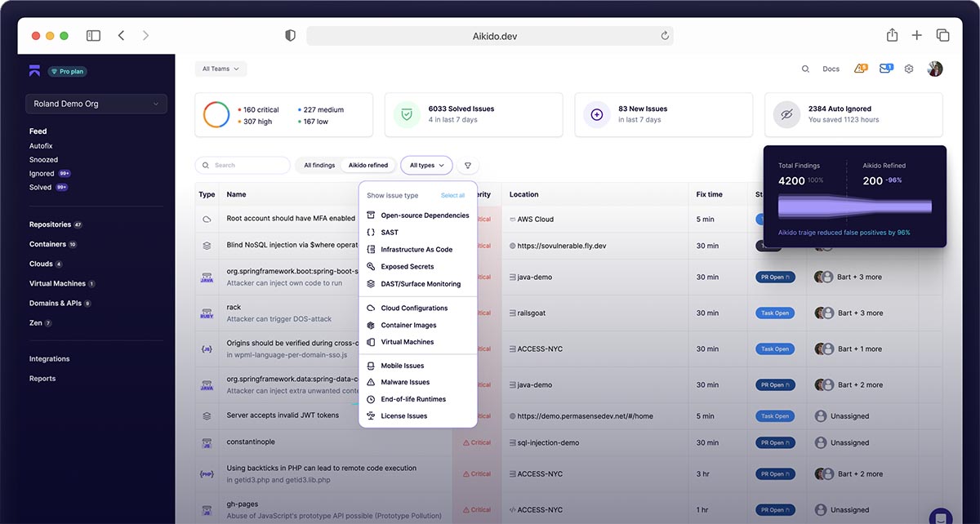The height and width of the screenshot is (524, 980).
Task: Open Repositories in the sidebar
Action: click(50, 224)
